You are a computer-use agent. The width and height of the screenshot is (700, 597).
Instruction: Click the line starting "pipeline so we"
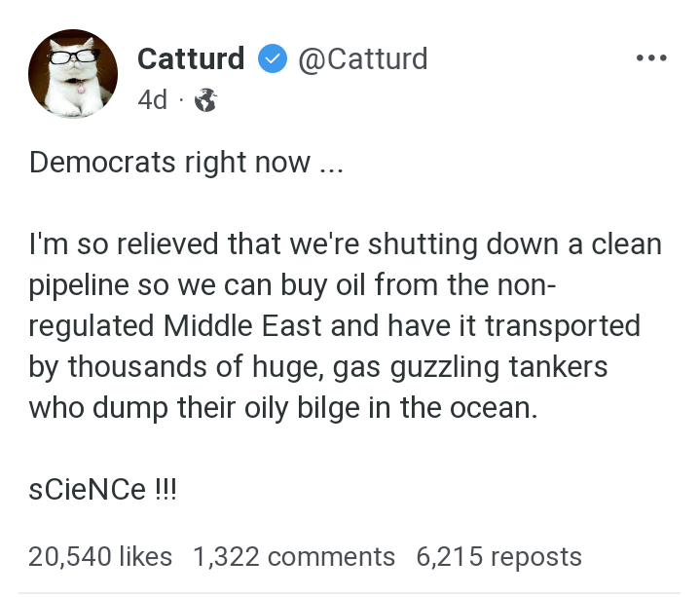(x=292, y=284)
